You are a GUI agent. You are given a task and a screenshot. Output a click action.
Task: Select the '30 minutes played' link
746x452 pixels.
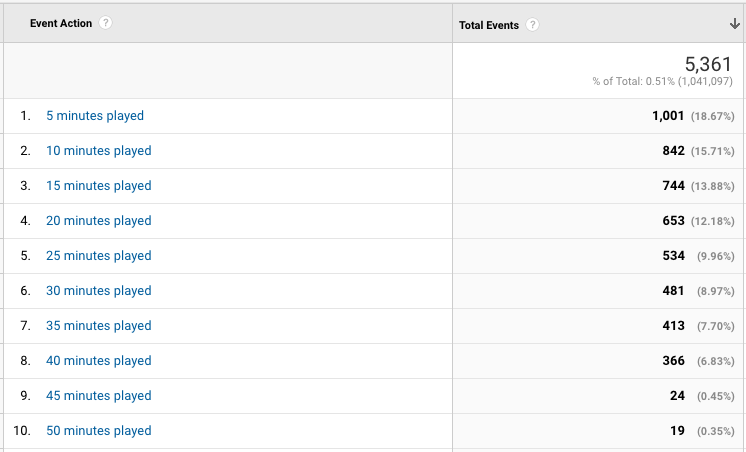[x=98, y=291]
